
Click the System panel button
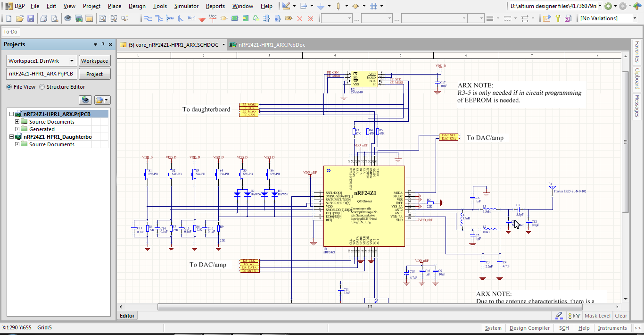tap(493, 328)
